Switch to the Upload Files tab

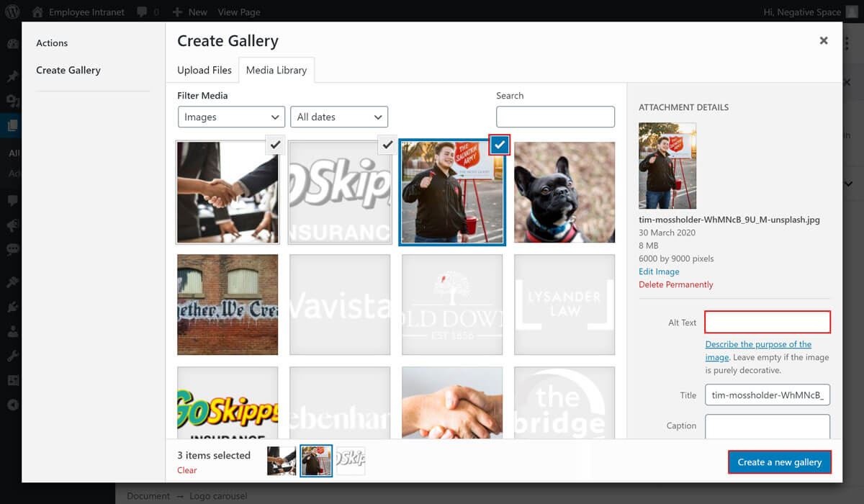point(204,70)
